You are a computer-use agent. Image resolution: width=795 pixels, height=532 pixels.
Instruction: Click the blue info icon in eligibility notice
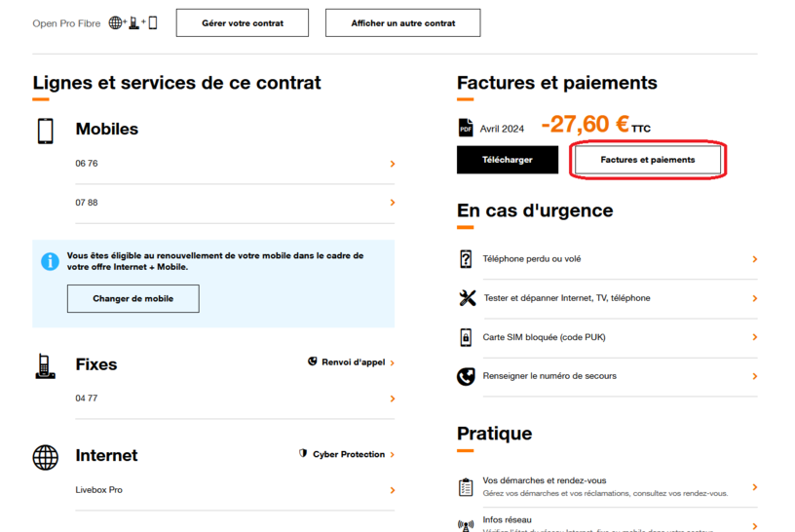pyautogui.click(x=50, y=262)
